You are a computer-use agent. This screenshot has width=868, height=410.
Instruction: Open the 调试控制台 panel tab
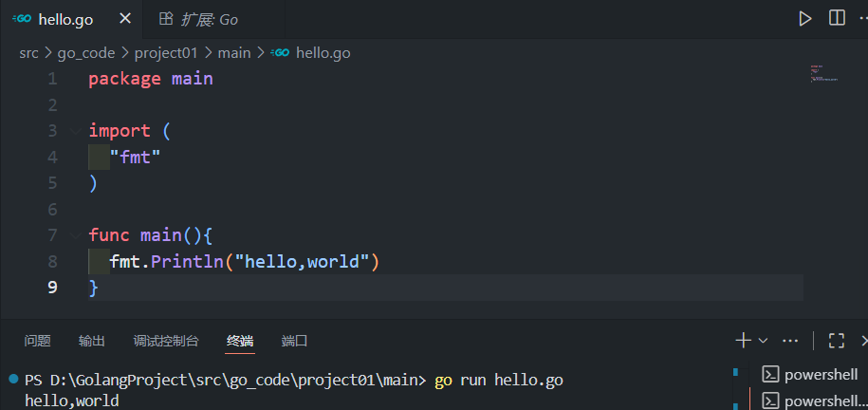pyautogui.click(x=166, y=341)
